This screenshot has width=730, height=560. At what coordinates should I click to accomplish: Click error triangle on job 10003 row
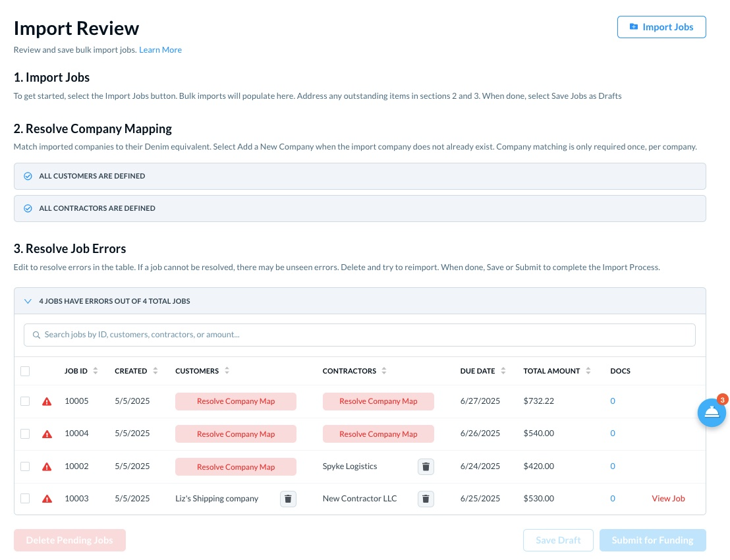pyautogui.click(x=47, y=499)
